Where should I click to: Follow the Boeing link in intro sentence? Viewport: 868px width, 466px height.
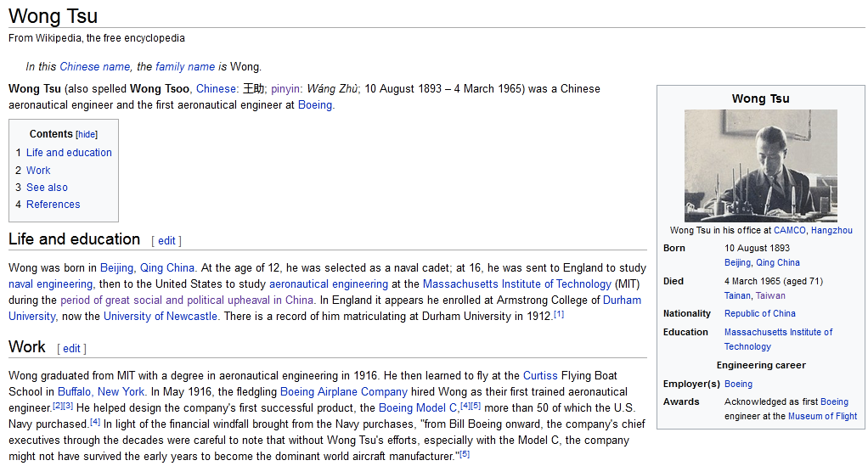tap(315, 104)
